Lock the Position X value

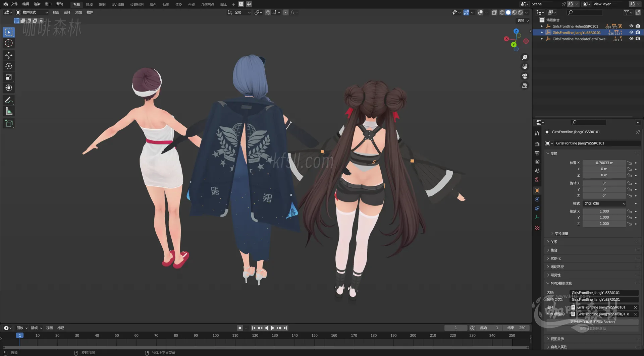pos(630,163)
